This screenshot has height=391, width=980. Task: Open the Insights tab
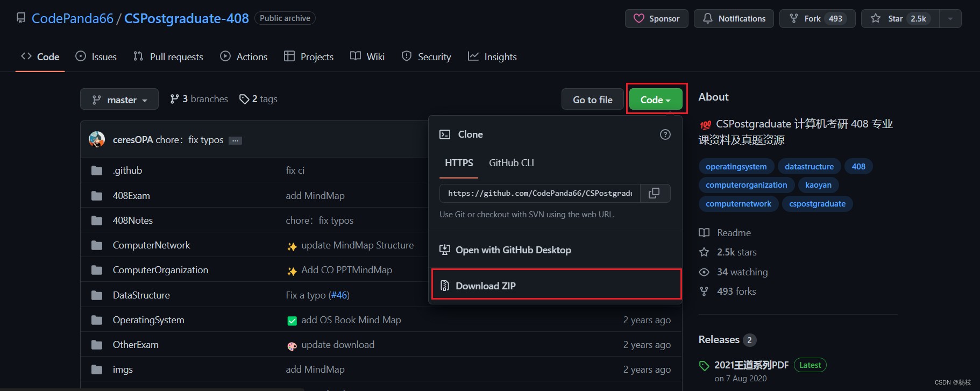[492, 56]
